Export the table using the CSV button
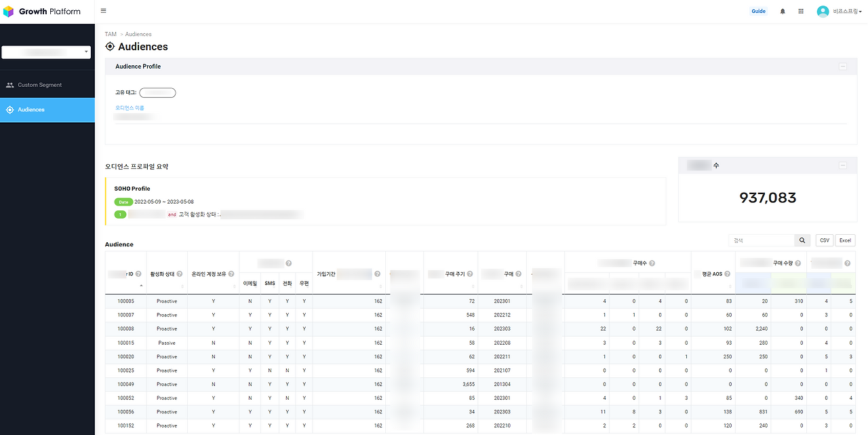Screen dimensions: 868x435 click(x=824, y=240)
